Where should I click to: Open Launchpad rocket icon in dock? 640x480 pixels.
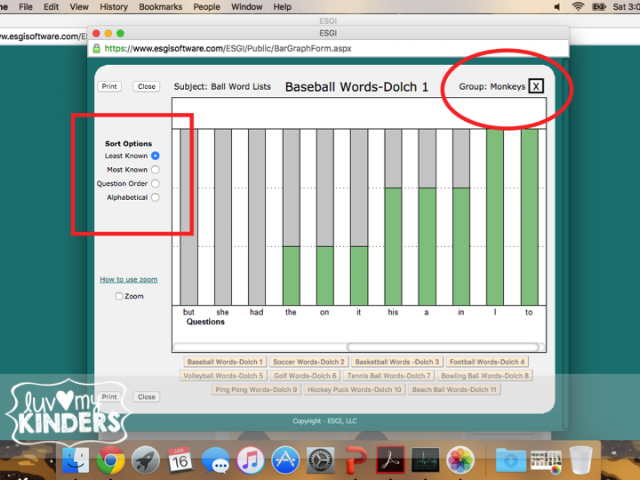[145, 460]
